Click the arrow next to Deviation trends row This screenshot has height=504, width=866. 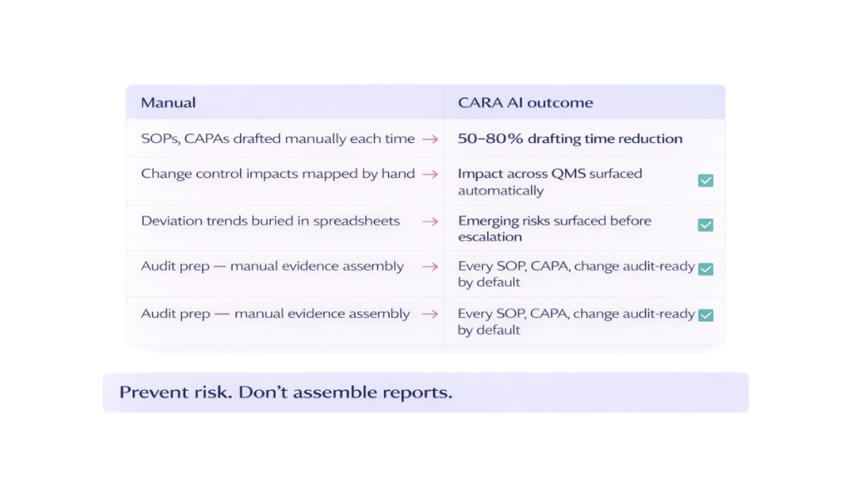pyautogui.click(x=430, y=222)
